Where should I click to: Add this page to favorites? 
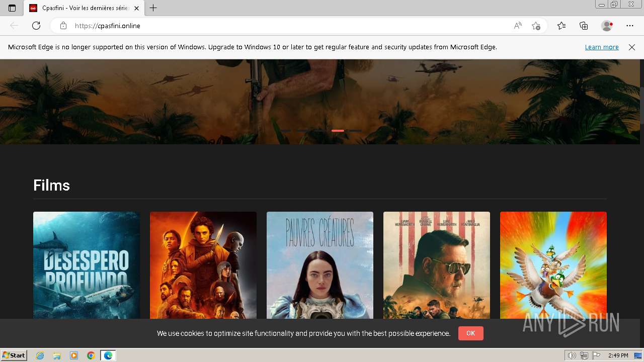[536, 26]
